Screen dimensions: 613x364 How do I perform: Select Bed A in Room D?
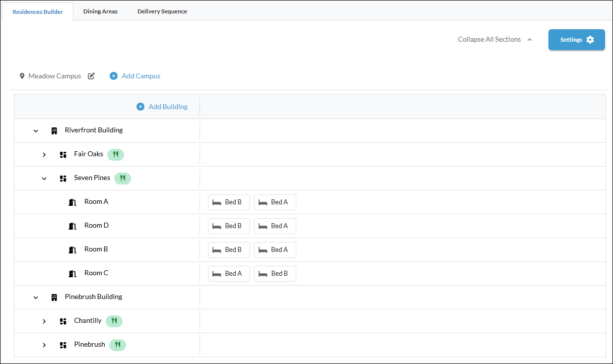click(275, 226)
